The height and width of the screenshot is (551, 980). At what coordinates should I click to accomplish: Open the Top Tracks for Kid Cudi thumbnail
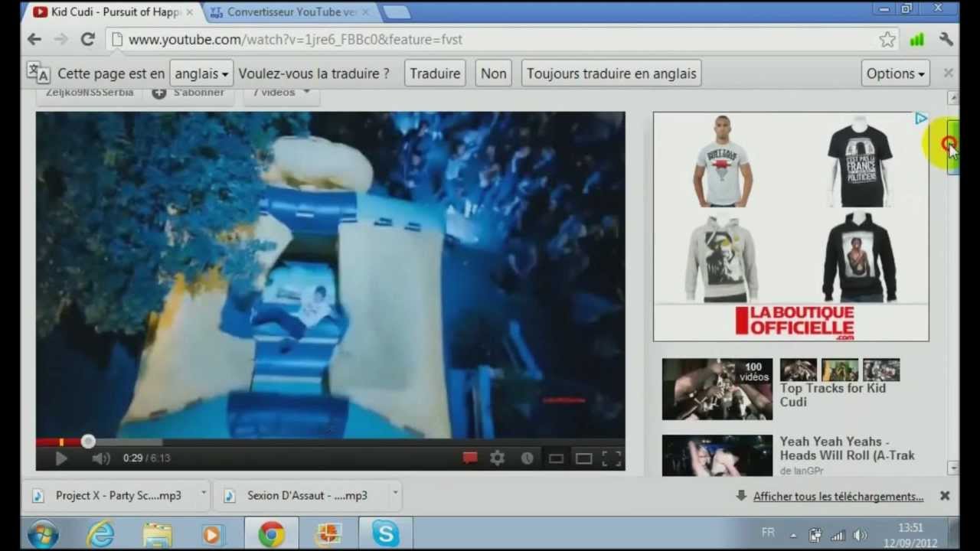(x=717, y=389)
